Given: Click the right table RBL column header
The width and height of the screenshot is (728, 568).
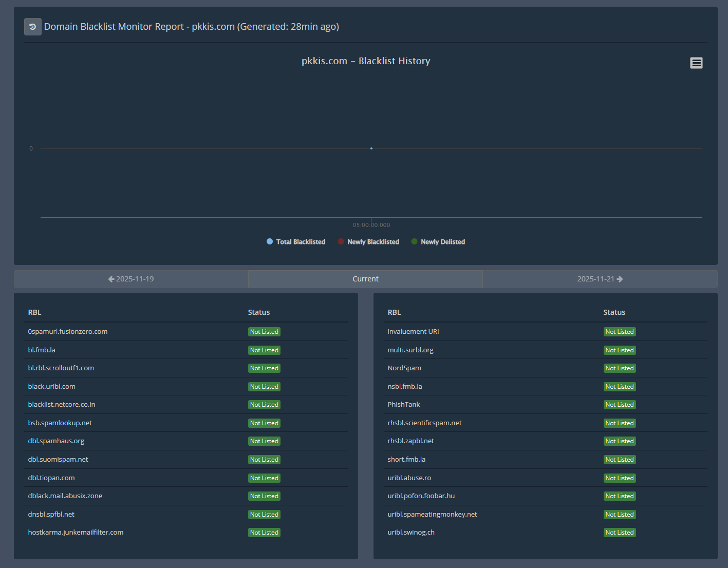Looking at the screenshot, I should [394, 312].
